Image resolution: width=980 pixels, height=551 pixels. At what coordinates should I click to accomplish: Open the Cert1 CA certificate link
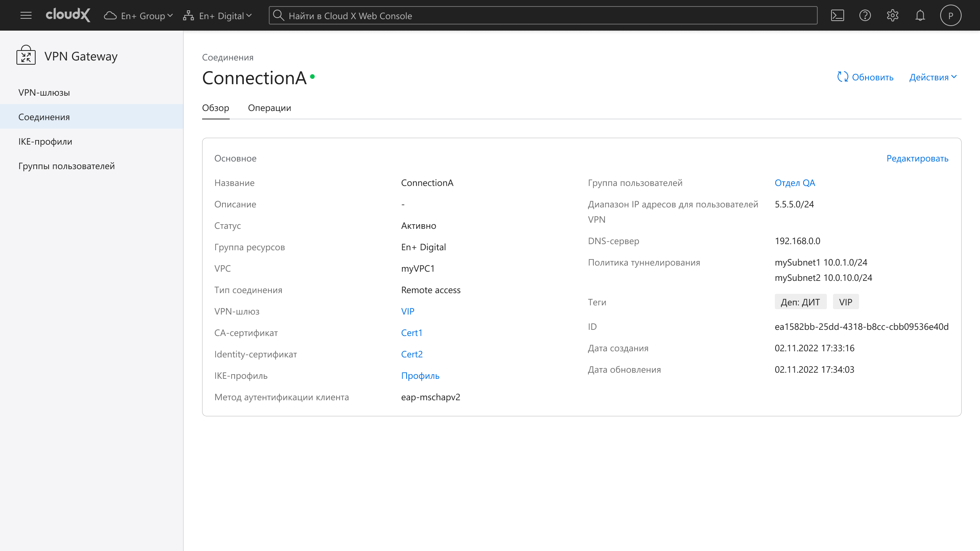pyautogui.click(x=412, y=333)
